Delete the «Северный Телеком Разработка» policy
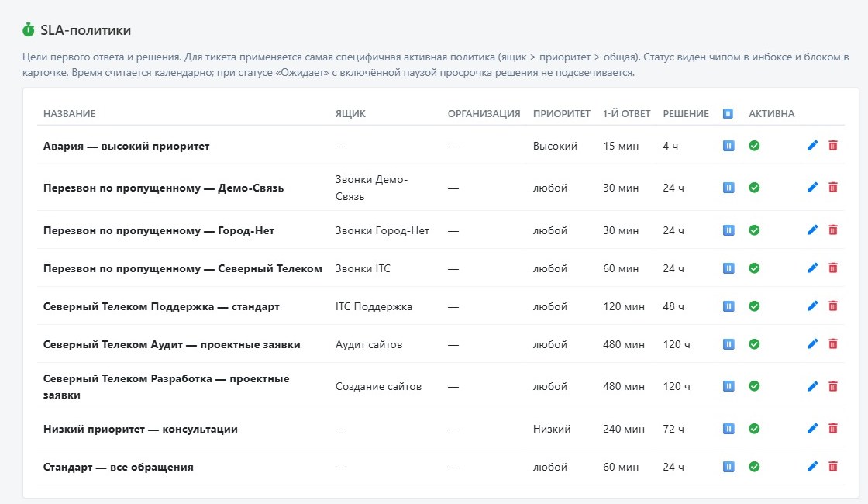Viewport: 868px width, 504px height. coord(832,386)
